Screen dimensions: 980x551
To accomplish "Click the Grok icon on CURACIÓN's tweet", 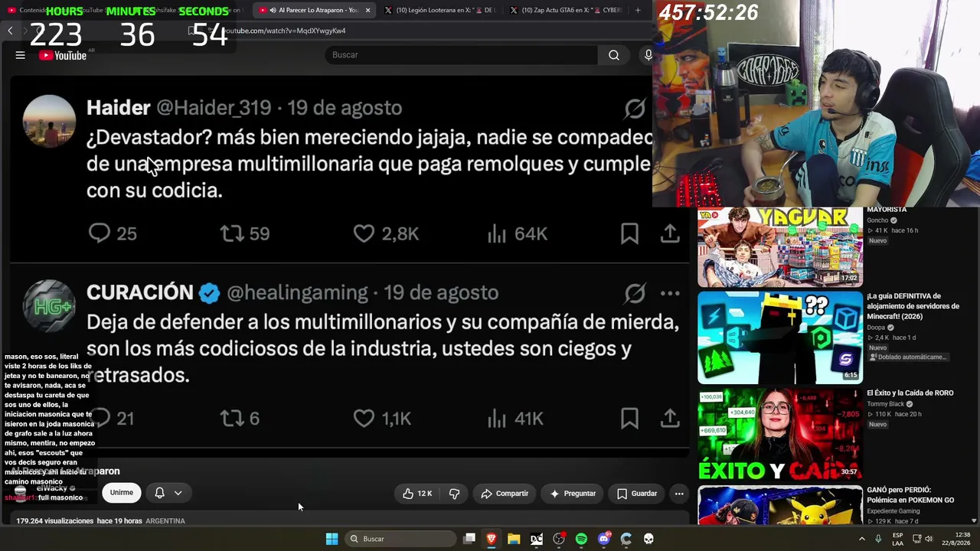I will click(x=635, y=293).
